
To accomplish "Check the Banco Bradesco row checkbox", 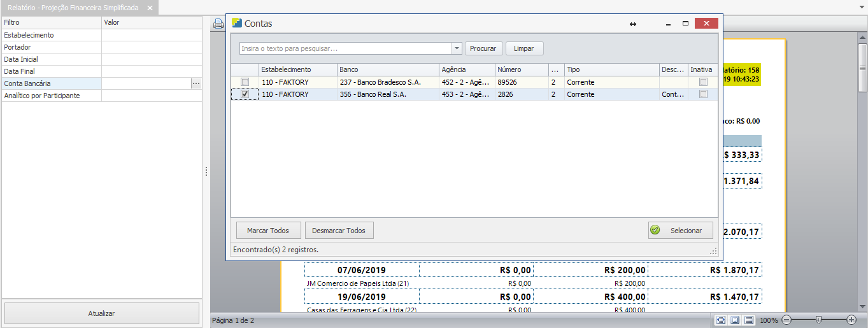I will coord(245,82).
